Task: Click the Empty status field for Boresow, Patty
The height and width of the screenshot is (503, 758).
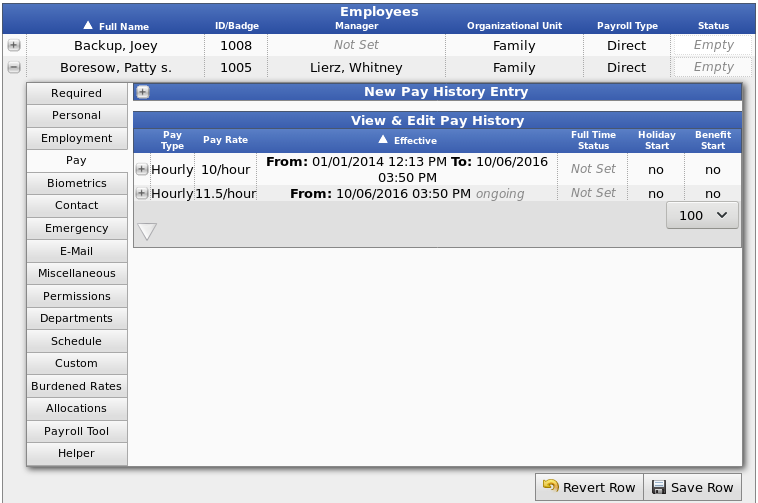Action: tap(713, 67)
